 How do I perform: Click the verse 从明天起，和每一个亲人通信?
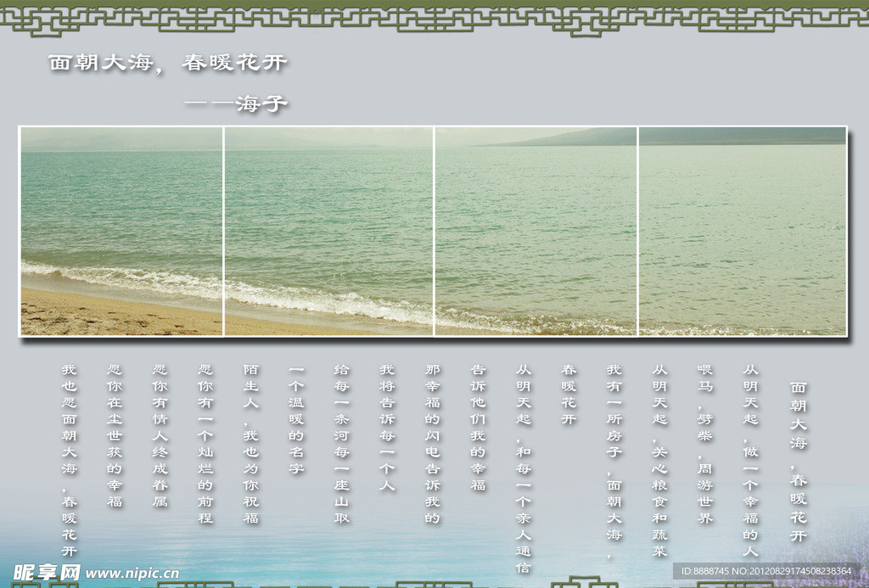click(x=524, y=468)
